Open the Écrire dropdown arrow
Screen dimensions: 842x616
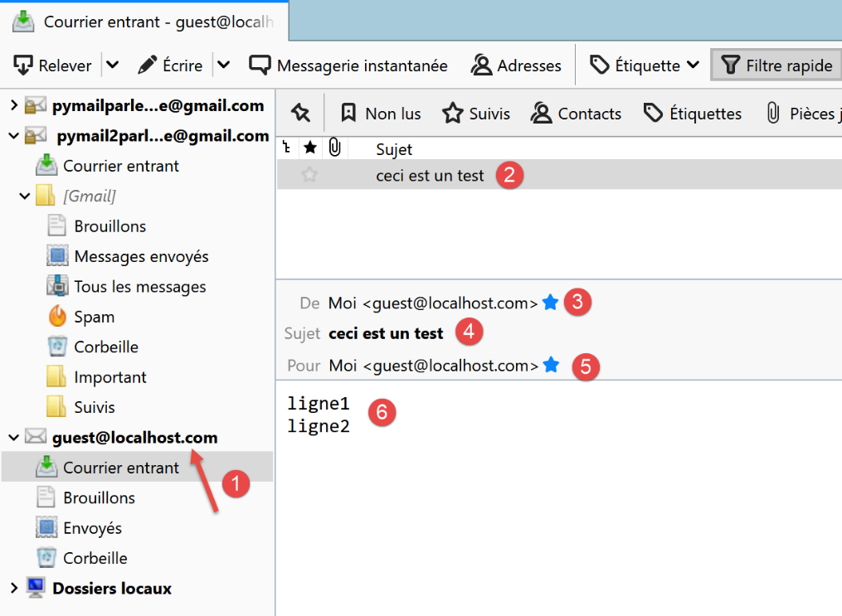point(223,65)
